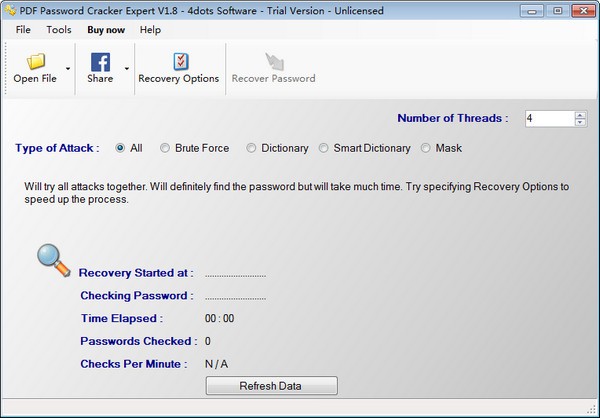Click the magnifying glass search icon
600x418 pixels.
54,258
